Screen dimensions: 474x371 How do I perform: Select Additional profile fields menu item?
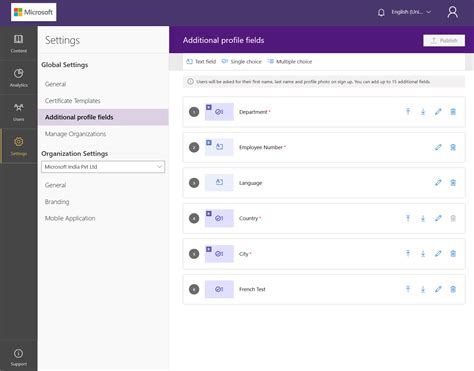tap(103, 117)
